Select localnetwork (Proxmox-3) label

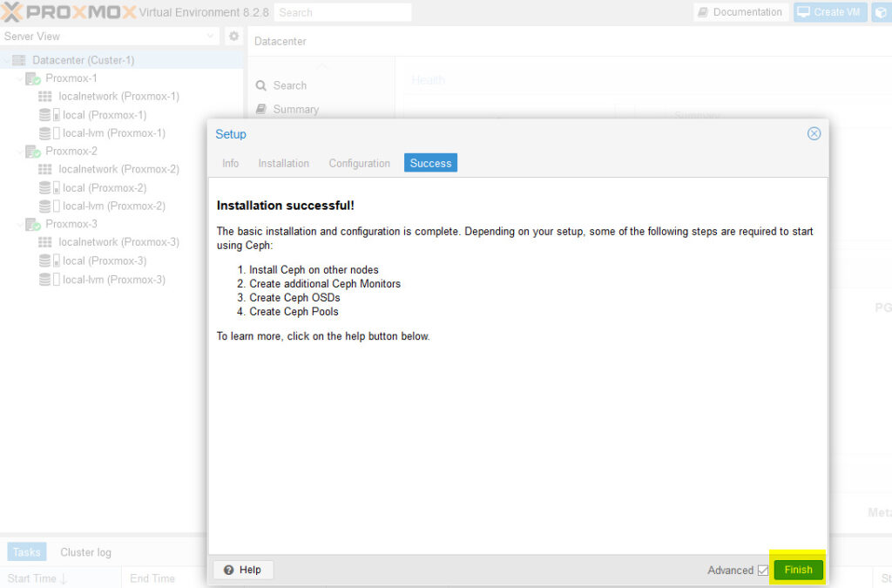click(x=118, y=242)
